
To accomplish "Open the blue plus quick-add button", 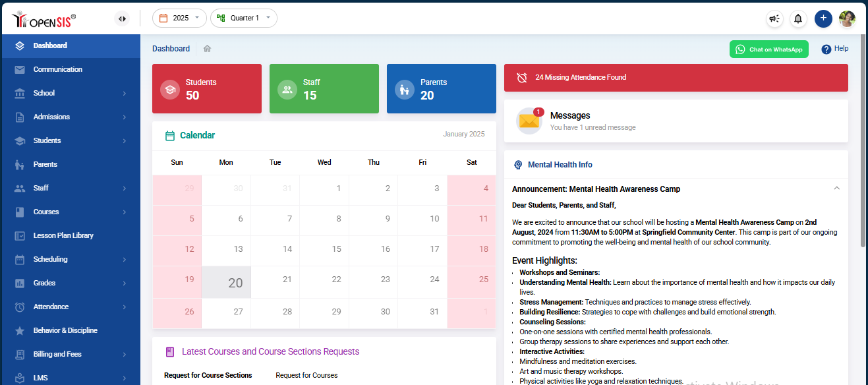I will [823, 18].
